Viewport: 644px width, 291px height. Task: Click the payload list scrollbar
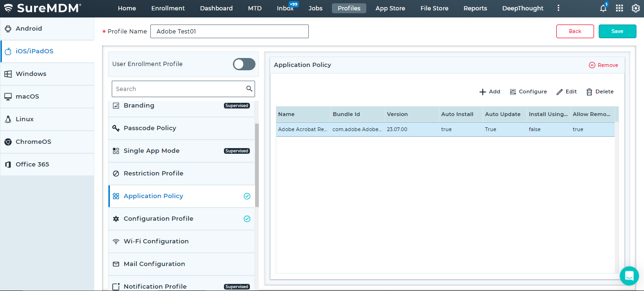[x=257, y=165]
